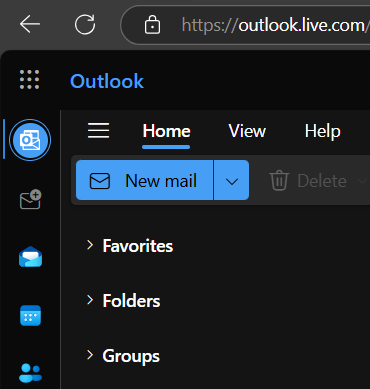Compose a message with New mail
The height and width of the screenshot is (389, 370).
coord(144,180)
